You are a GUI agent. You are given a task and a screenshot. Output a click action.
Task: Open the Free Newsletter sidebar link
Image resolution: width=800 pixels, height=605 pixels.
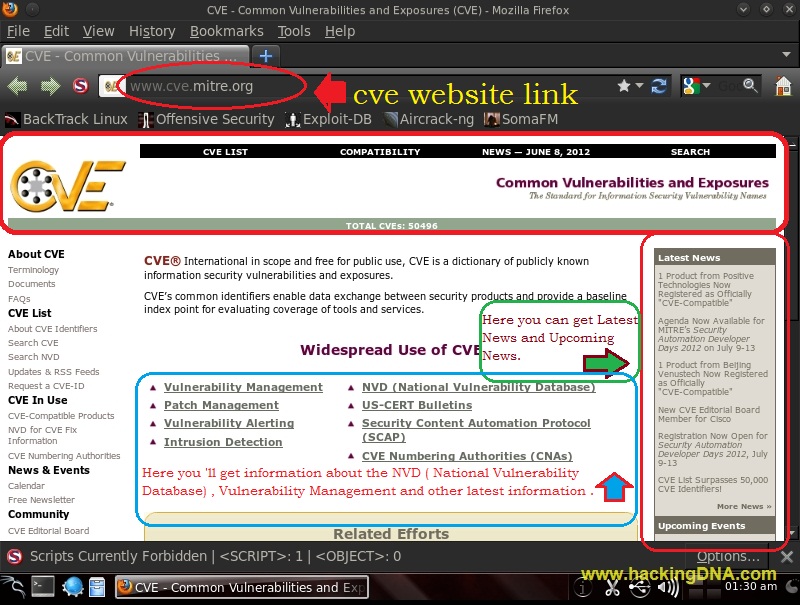[41, 500]
